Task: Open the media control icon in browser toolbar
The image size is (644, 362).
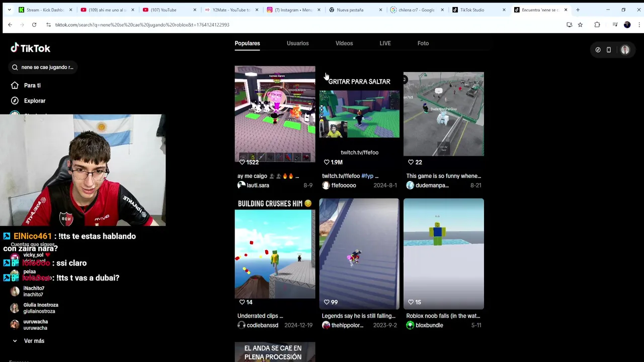Action: pyautogui.click(x=615, y=25)
